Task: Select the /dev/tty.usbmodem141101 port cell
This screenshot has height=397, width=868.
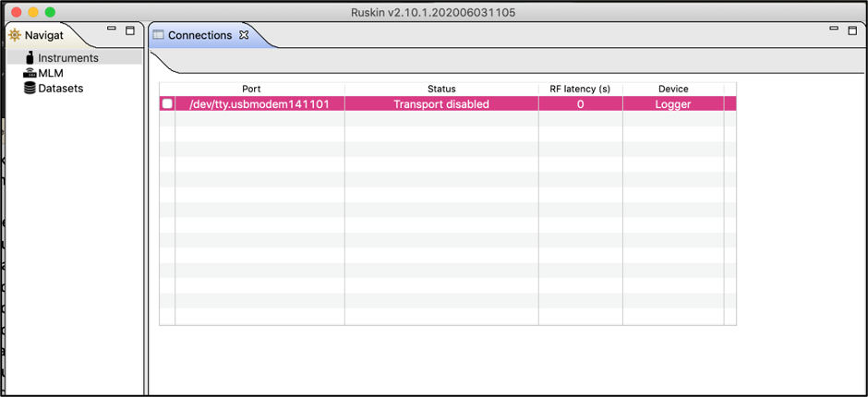Action: click(259, 104)
